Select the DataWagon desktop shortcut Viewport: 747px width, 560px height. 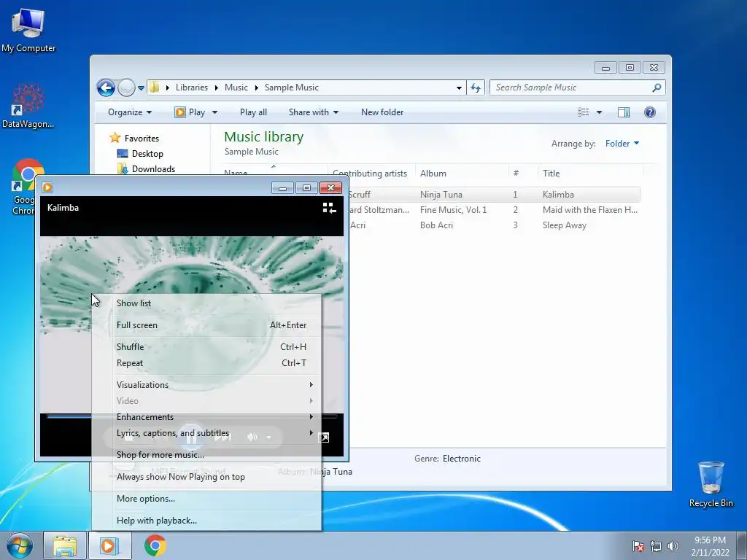[x=28, y=106]
